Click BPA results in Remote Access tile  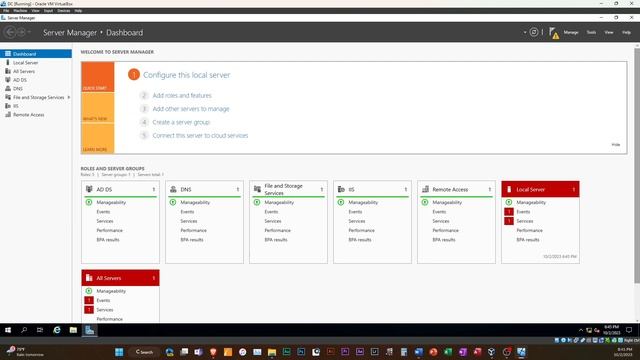point(444,240)
